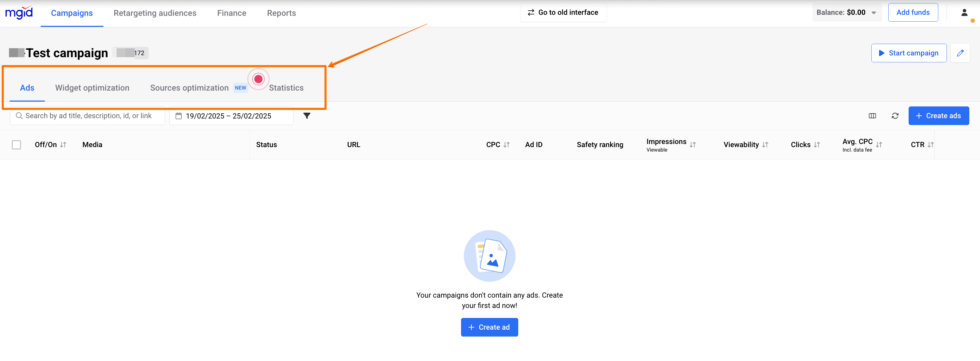The image size is (980, 361).
Task: Click the pencil edit campaign icon
Action: pyautogui.click(x=960, y=53)
